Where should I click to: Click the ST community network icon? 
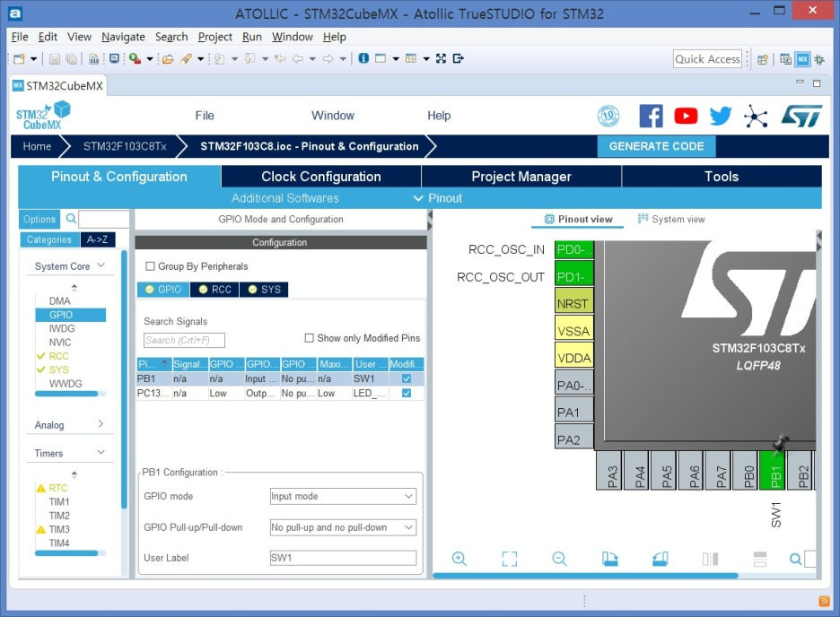tap(756, 116)
